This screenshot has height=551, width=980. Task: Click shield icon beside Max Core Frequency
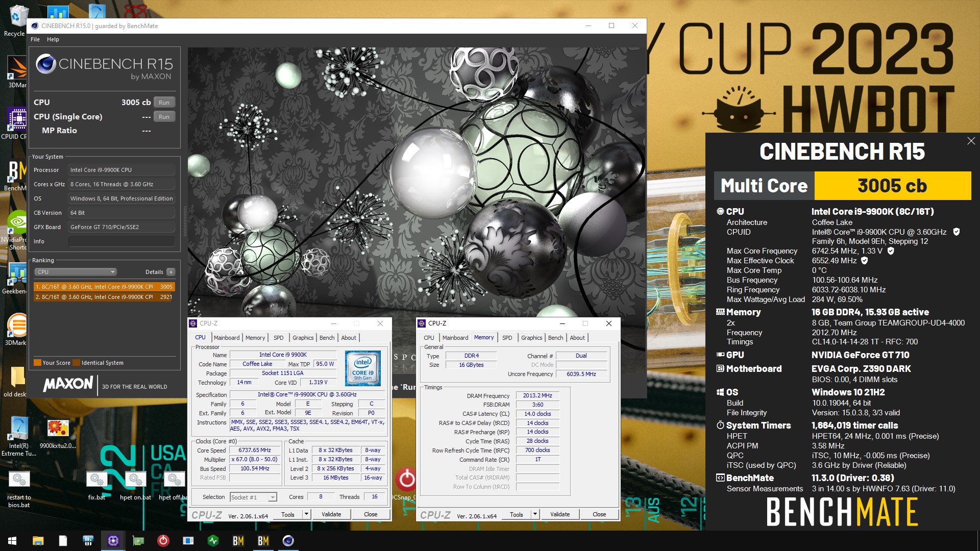pos(891,251)
